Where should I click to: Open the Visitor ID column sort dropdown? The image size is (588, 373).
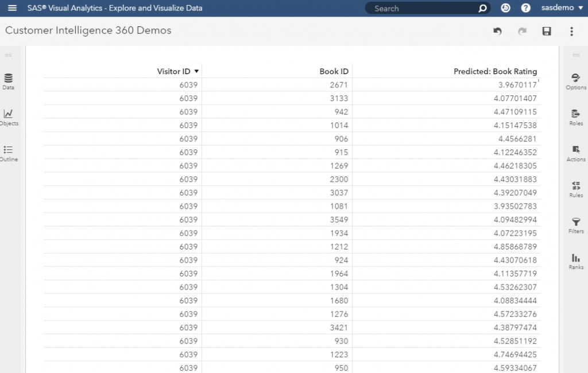196,71
